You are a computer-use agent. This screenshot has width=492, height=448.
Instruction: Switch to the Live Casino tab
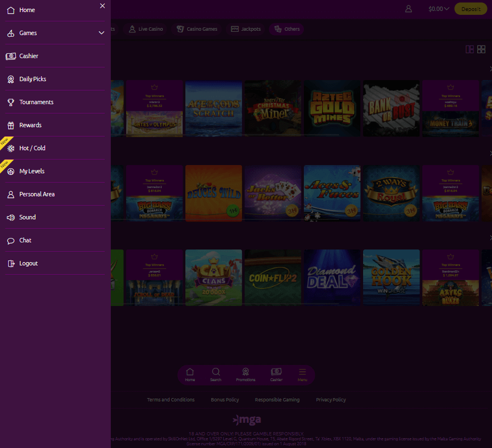[x=146, y=29]
